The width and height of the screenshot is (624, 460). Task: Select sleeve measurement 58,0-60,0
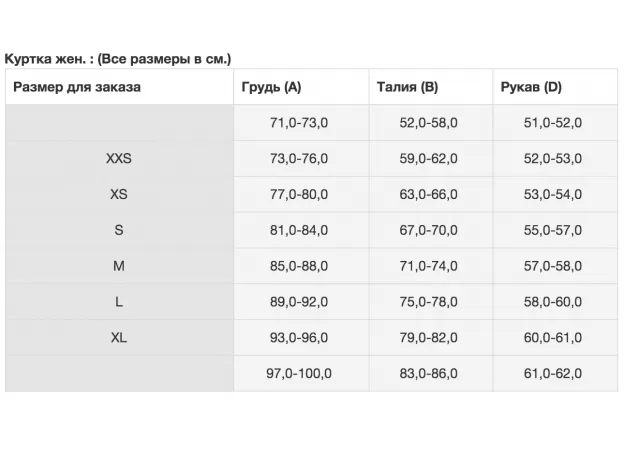click(x=553, y=302)
